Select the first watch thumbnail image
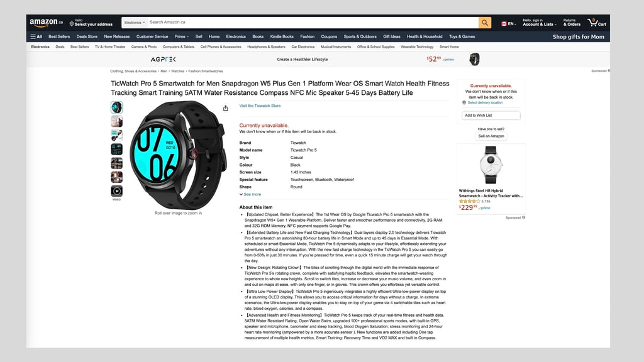644x362 pixels. point(116,107)
